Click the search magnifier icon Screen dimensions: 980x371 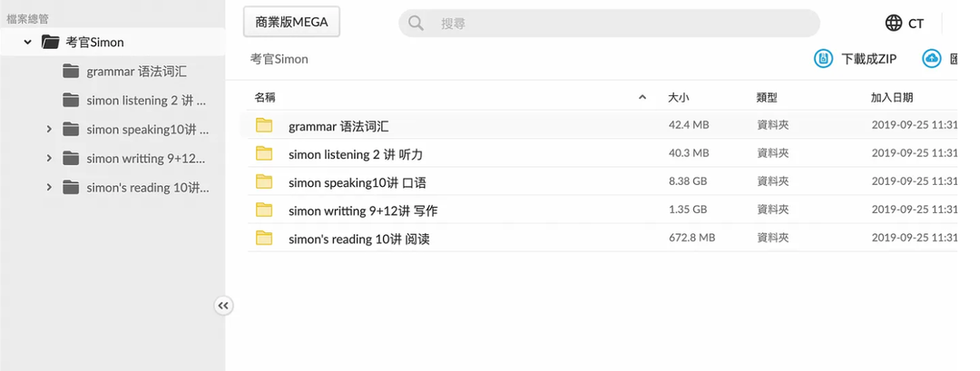416,23
